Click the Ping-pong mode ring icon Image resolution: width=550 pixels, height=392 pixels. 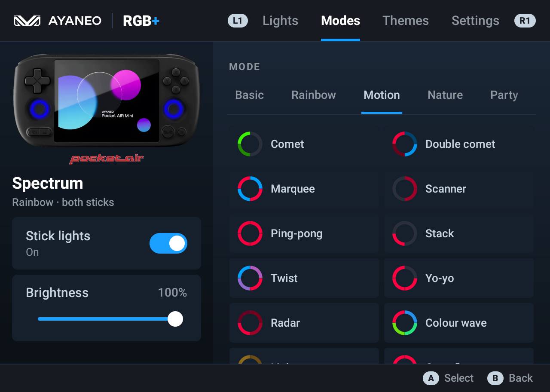coord(250,233)
